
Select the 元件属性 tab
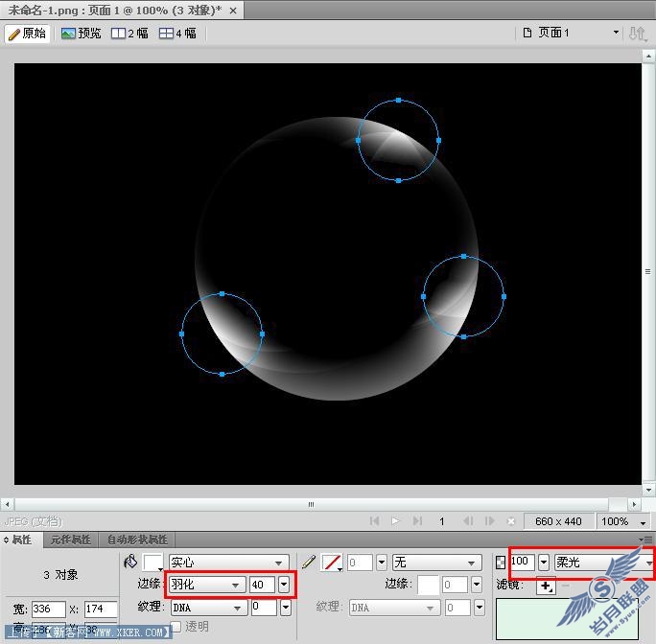click(71, 540)
